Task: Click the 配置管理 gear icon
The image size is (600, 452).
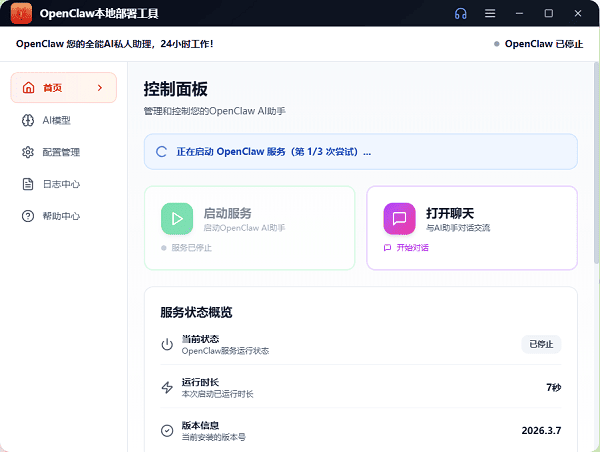Action: 28,152
